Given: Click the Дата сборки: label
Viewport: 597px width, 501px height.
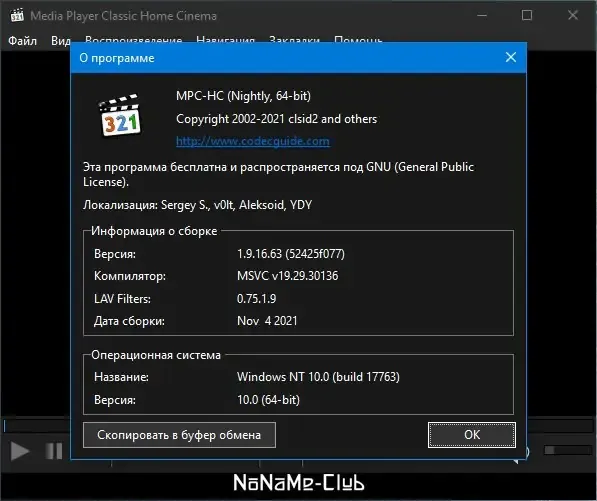Looking at the screenshot, I should tap(129, 321).
